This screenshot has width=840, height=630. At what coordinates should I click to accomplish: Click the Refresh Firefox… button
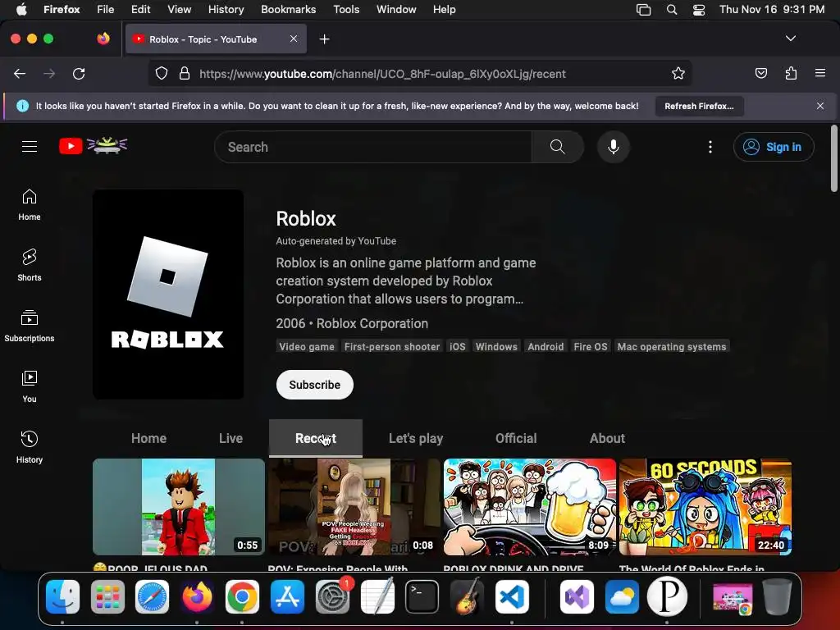pos(699,106)
